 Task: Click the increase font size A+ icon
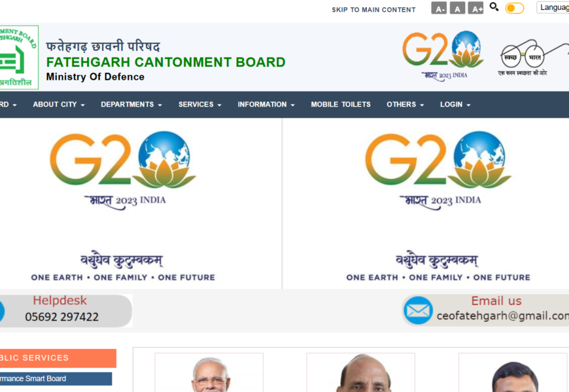point(475,8)
